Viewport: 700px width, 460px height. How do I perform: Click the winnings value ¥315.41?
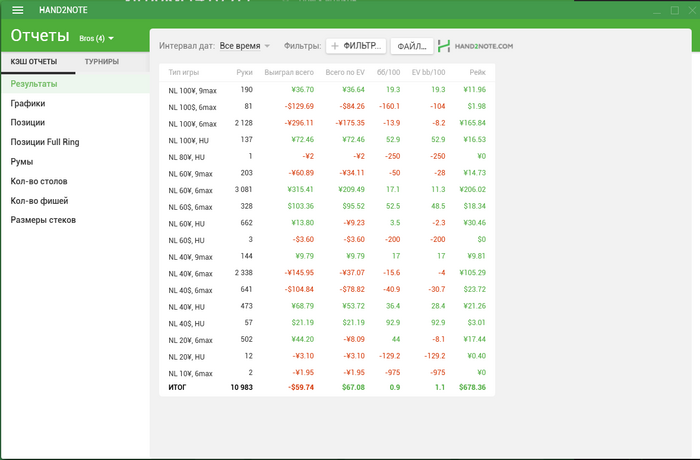(x=300, y=189)
